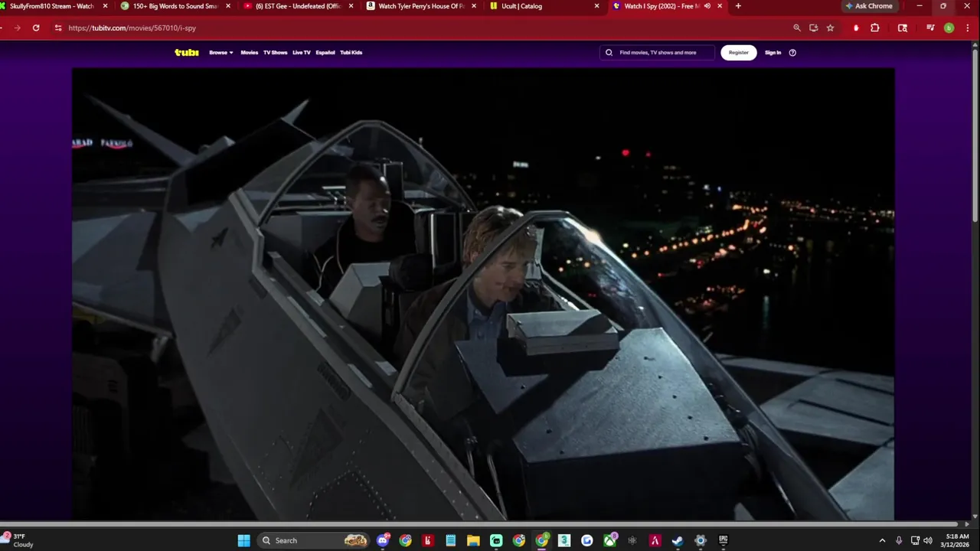Open Movies in Tubi navigation
This screenshot has height=551, width=980.
coord(250,53)
